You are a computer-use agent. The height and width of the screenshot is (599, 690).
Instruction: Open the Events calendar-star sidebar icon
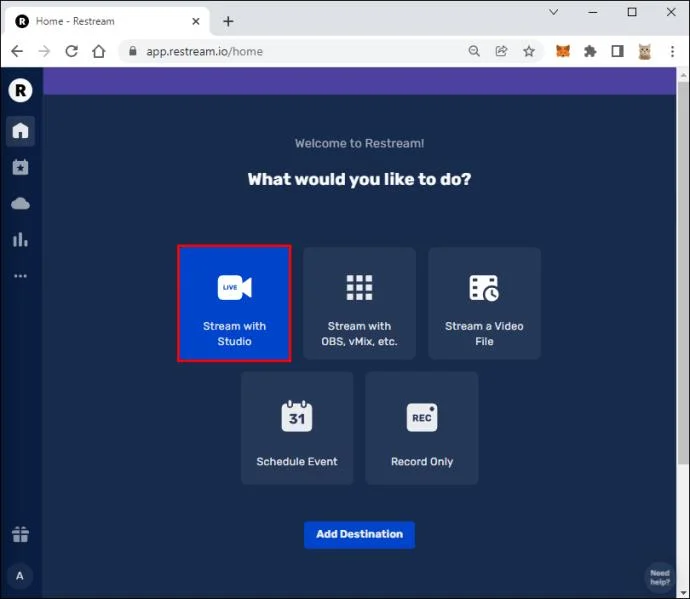click(x=20, y=167)
